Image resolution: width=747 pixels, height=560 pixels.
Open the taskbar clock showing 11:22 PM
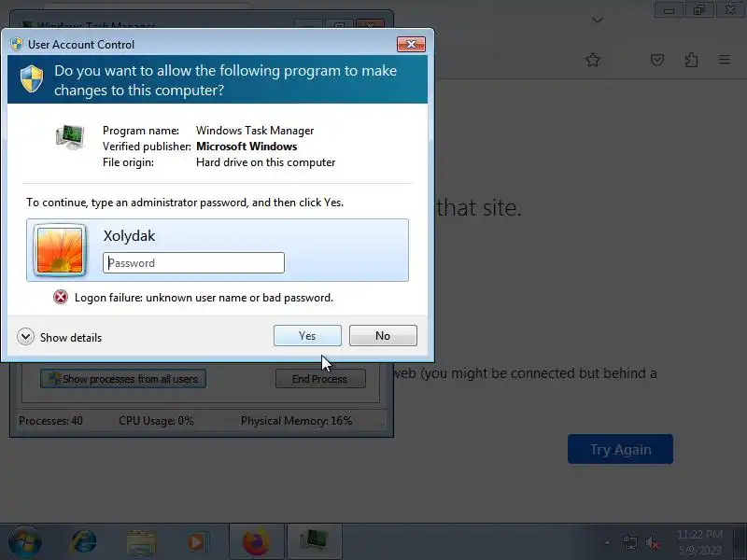pyautogui.click(x=699, y=542)
